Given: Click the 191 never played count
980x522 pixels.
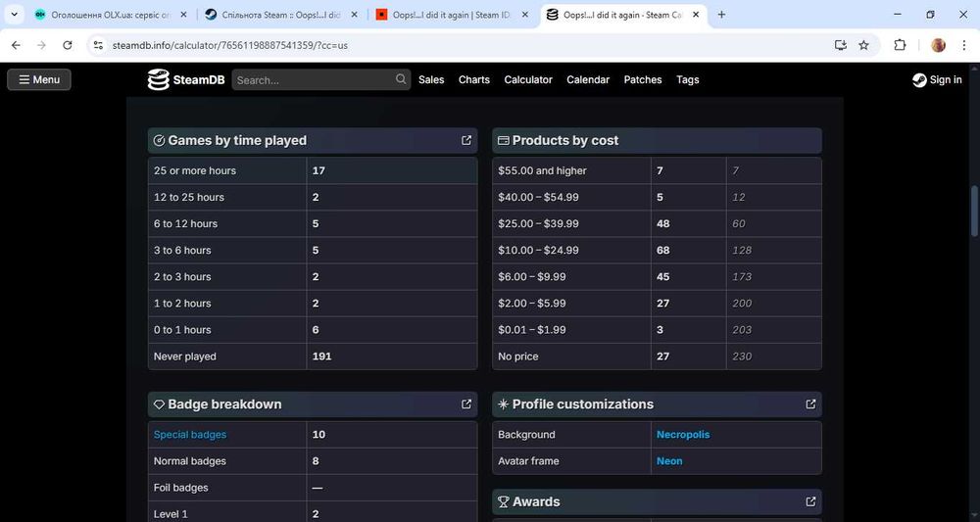Looking at the screenshot, I should coord(321,356).
